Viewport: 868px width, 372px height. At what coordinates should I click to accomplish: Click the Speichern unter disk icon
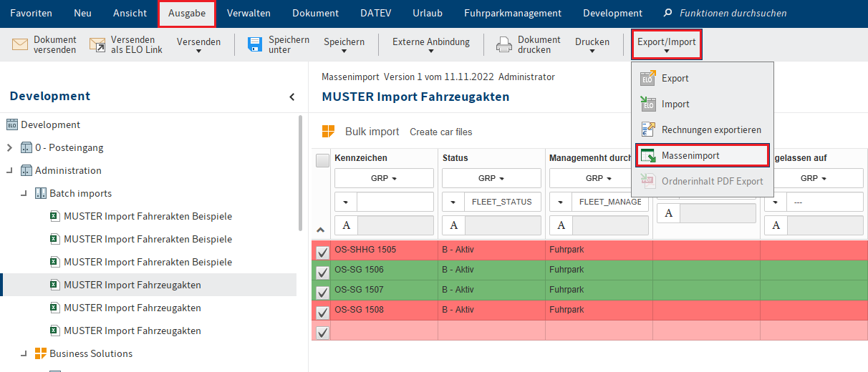(255, 45)
